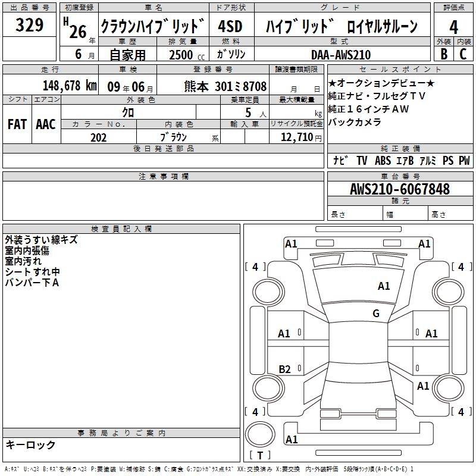The image size is (476, 476).
Task: Click color number 202
Action: (98, 137)
